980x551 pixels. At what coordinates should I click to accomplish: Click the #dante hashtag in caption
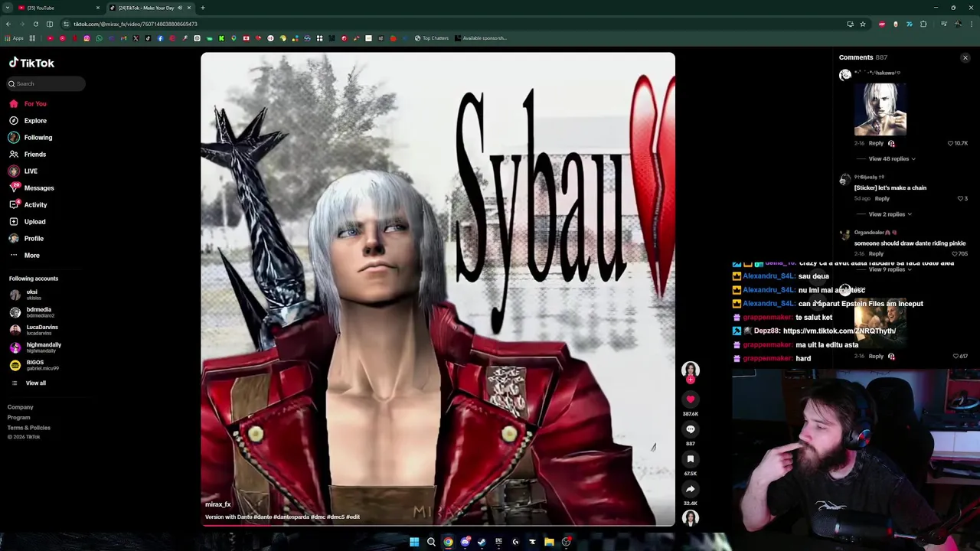(x=263, y=517)
